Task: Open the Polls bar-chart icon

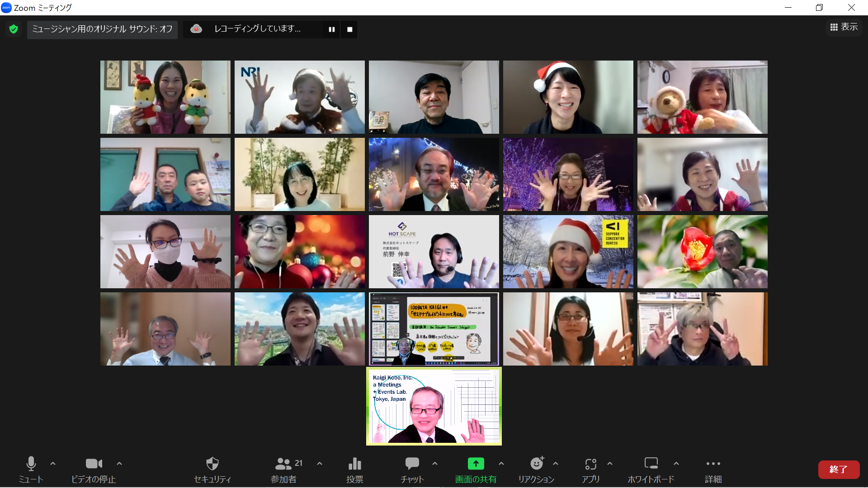Action: pos(354,464)
